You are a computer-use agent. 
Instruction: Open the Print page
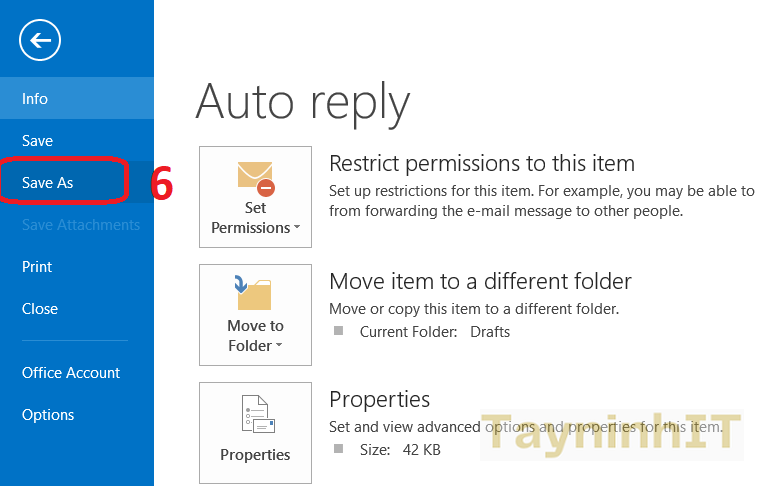coord(37,267)
